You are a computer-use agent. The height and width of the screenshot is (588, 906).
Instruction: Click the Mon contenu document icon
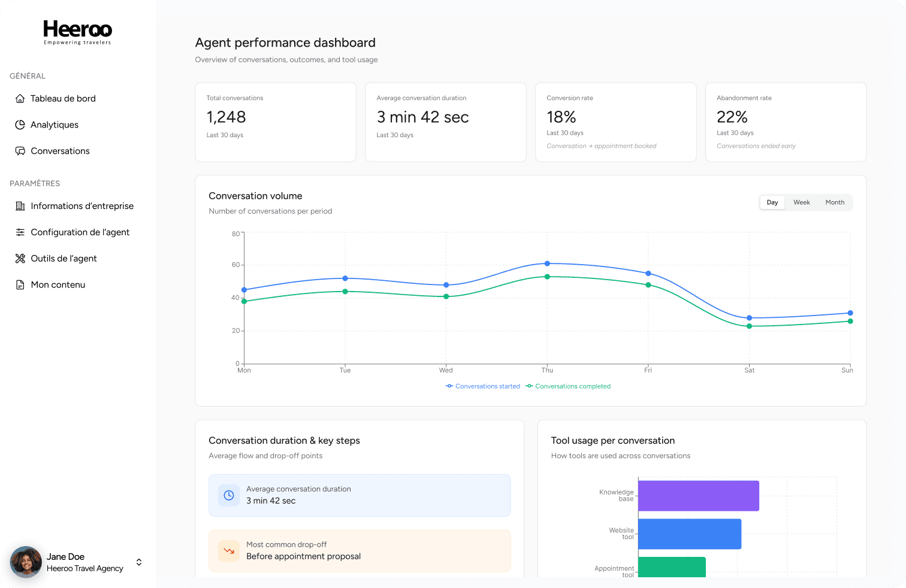click(20, 285)
